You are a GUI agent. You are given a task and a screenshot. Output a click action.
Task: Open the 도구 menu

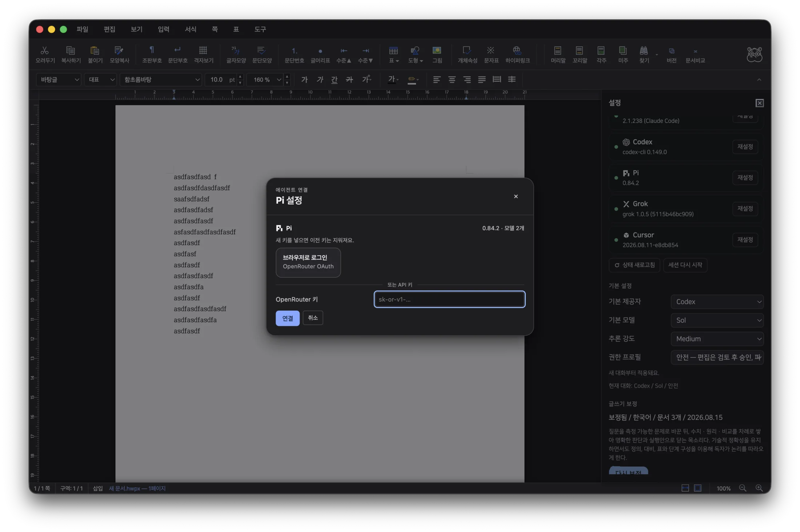tap(260, 29)
